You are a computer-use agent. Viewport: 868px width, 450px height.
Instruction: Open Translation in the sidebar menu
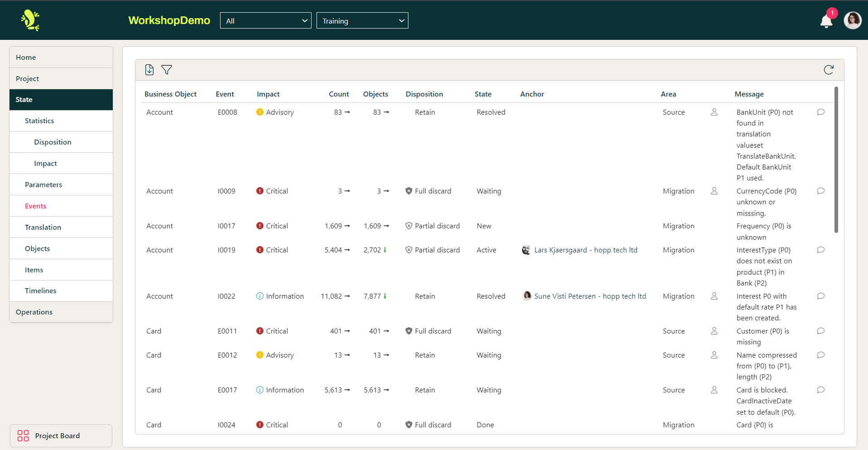tap(43, 227)
